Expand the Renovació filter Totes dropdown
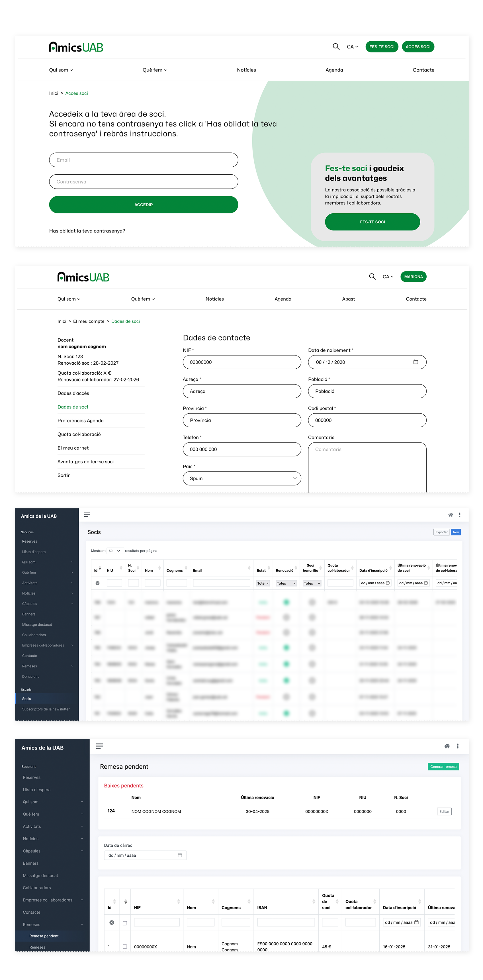This screenshot has height=980, width=483. point(286,583)
